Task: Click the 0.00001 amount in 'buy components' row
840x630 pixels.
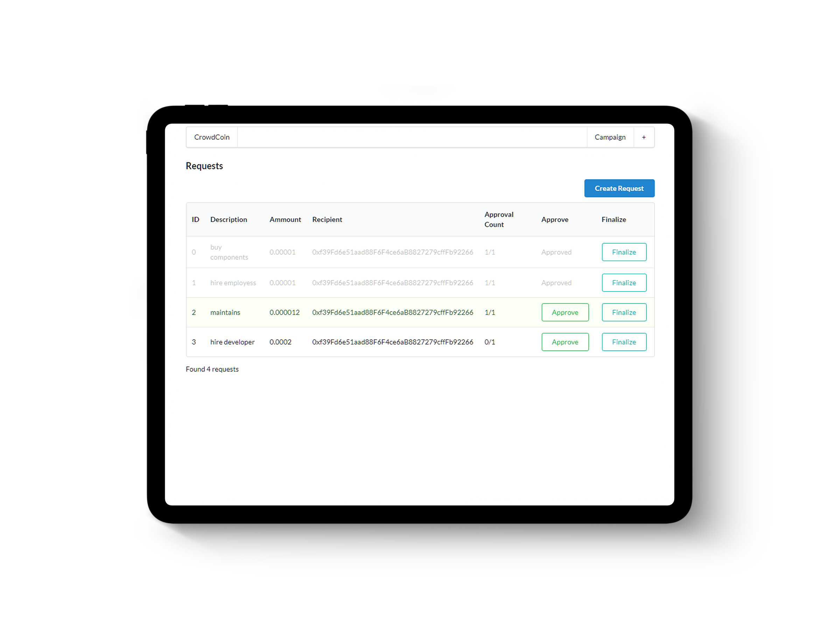Action: [282, 252]
